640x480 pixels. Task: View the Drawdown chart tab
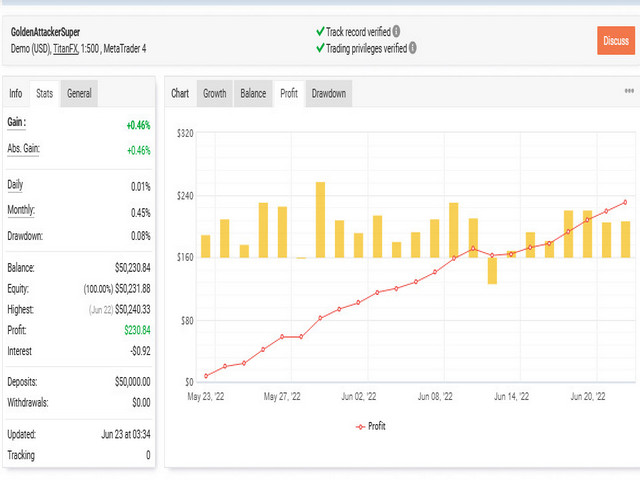[329, 93]
